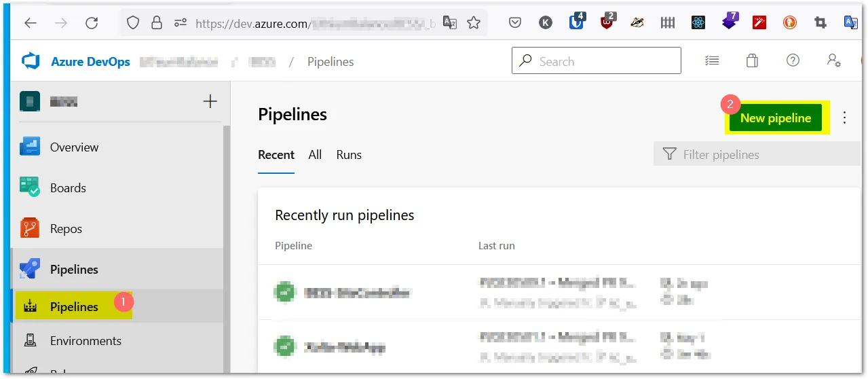This screenshot has height=379, width=868.
Task: Open the marketplace shopping bag icon
Action: (752, 60)
